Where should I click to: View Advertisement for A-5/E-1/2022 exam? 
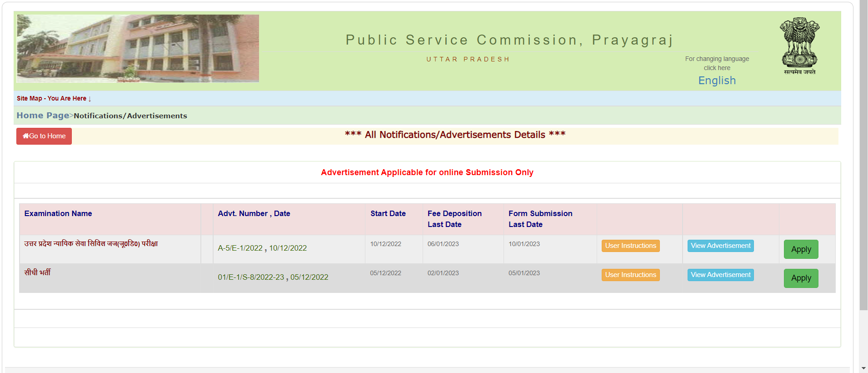(x=720, y=246)
